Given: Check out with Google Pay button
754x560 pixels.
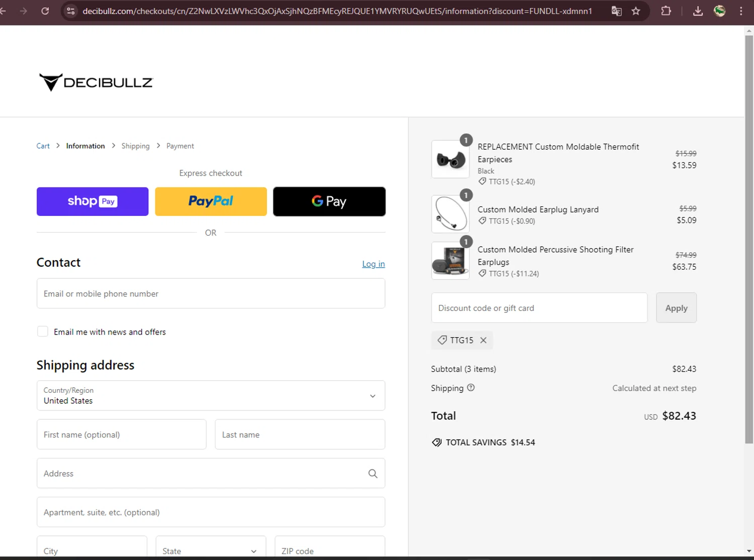Looking at the screenshot, I should (329, 201).
